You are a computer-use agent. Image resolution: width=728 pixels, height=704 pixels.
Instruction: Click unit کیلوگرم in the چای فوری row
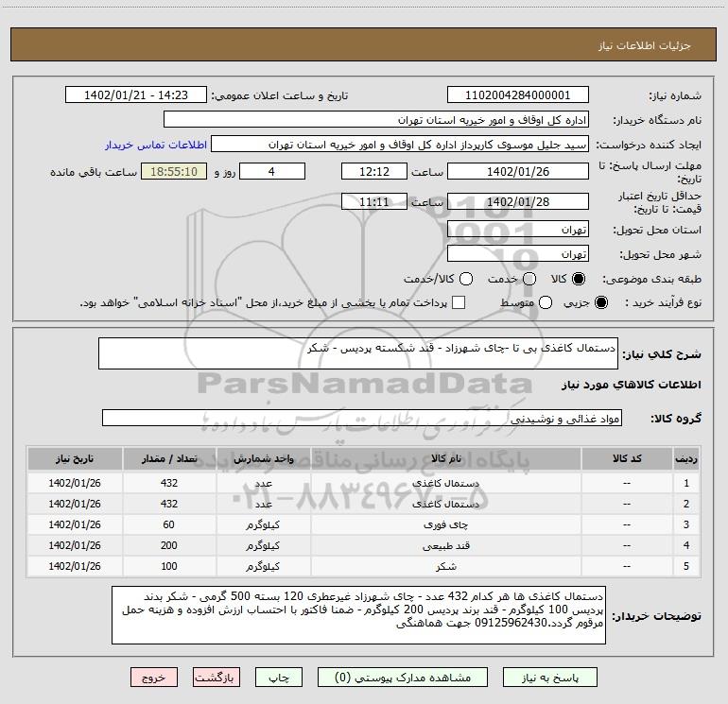263,524
